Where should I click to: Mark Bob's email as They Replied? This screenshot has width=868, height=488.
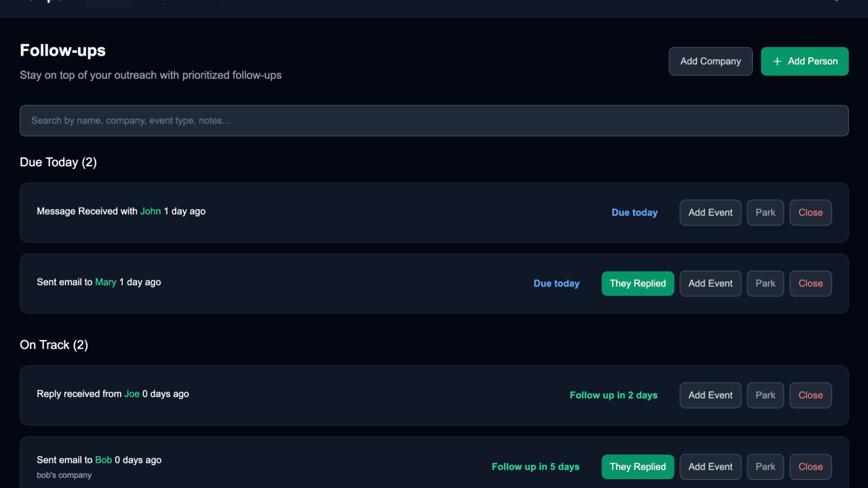pyautogui.click(x=637, y=466)
